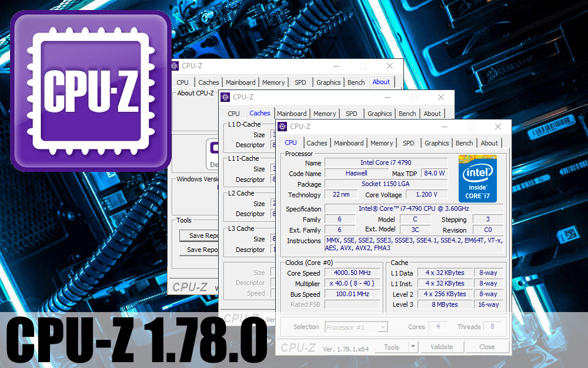The height and width of the screenshot is (368, 588).
Task: Click the Ext. Model value 3C
Action: point(415,230)
